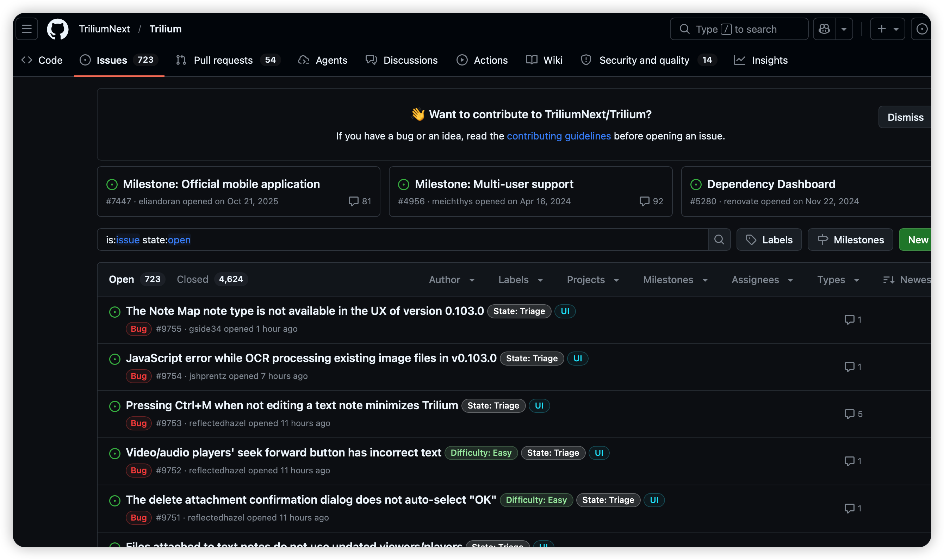Viewport: 944px width, 560px height.
Task: Expand the Copilot dropdown arrow
Action: (x=844, y=29)
